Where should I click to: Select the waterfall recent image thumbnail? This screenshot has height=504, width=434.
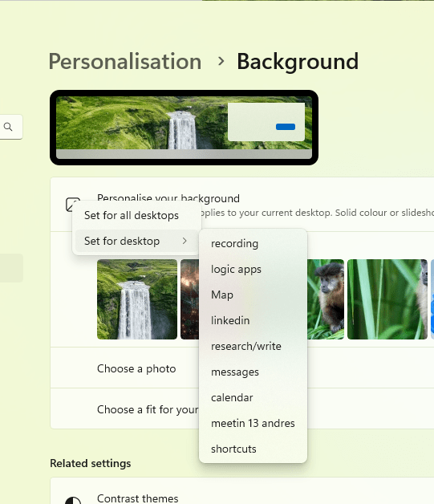tap(137, 299)
